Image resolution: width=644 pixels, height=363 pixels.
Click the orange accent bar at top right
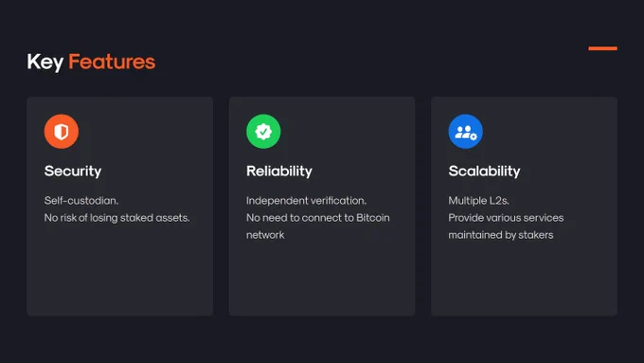click(x=602, y=48)
